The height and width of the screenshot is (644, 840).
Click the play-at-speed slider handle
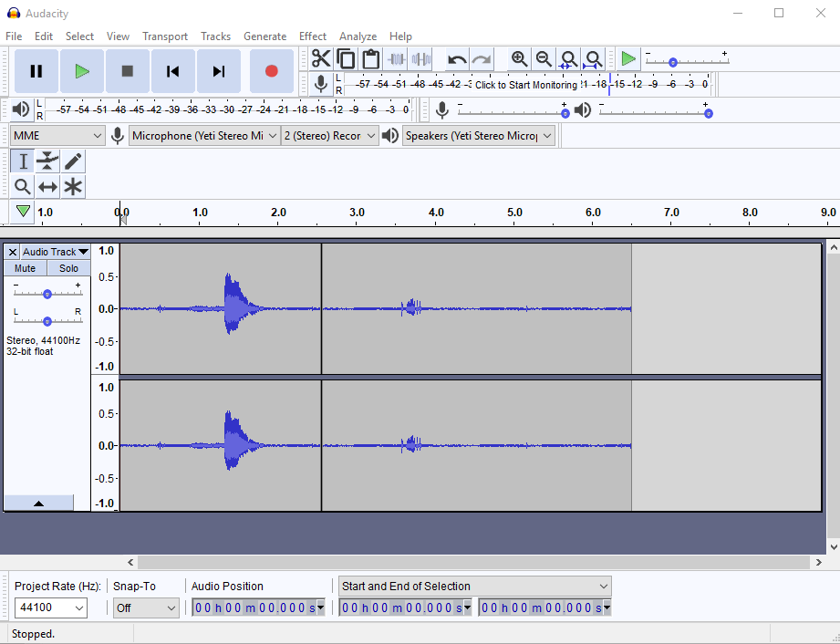click(x=673, y=62)
